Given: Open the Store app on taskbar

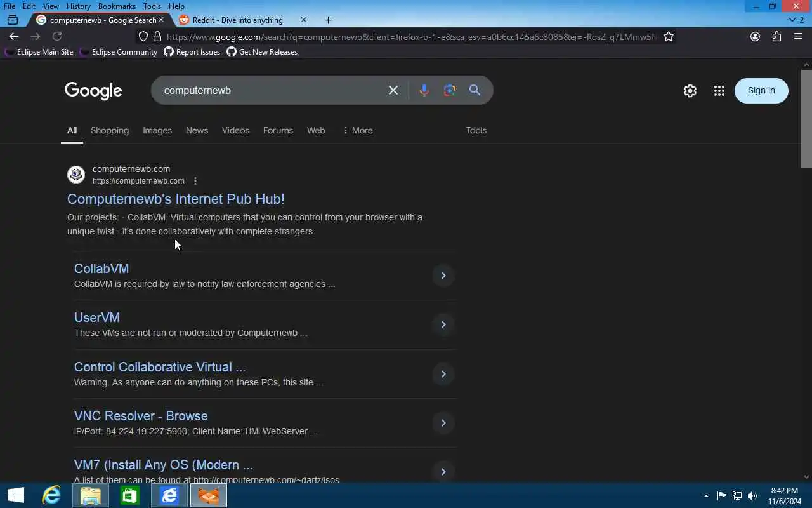Looking at the screenshot, I should [x=130, y=495].
